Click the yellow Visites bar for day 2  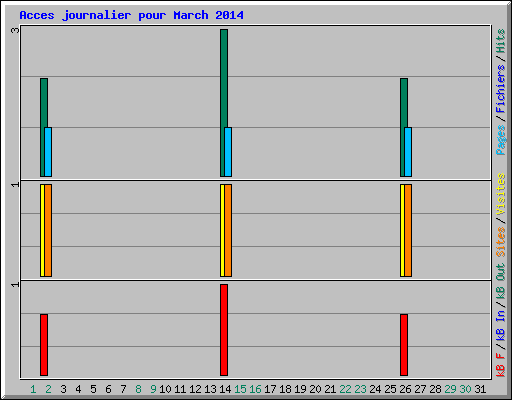click(x=42, y=230)
